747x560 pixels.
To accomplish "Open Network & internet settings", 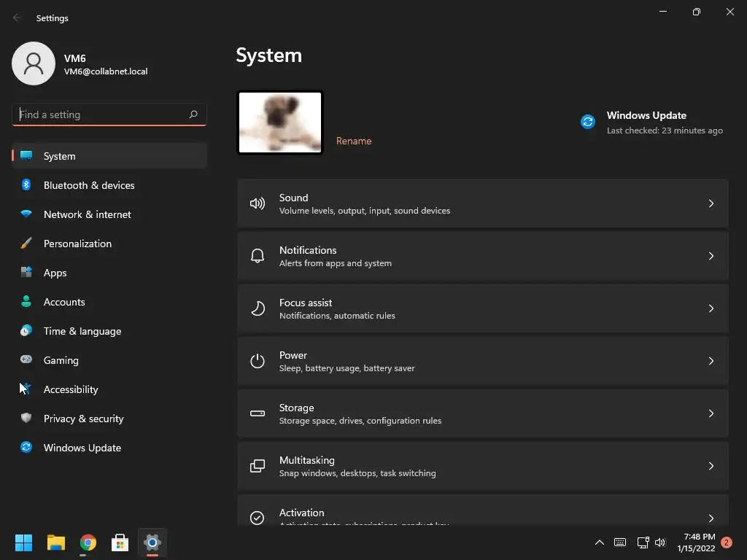I will pyautogui.click(x=109, y=214).
